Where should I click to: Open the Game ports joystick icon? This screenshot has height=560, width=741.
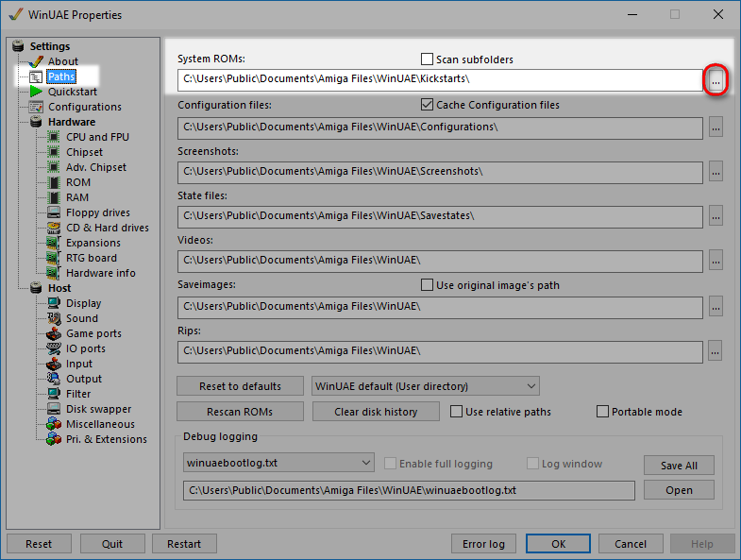pyautogui.click(x=54, y=333)
